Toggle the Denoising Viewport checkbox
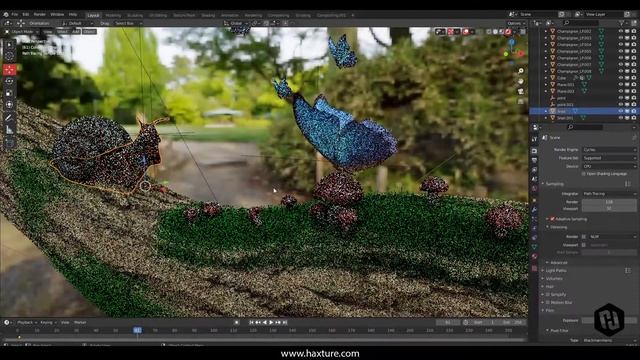This screenshot has width=640, height=360. (584, 245)
